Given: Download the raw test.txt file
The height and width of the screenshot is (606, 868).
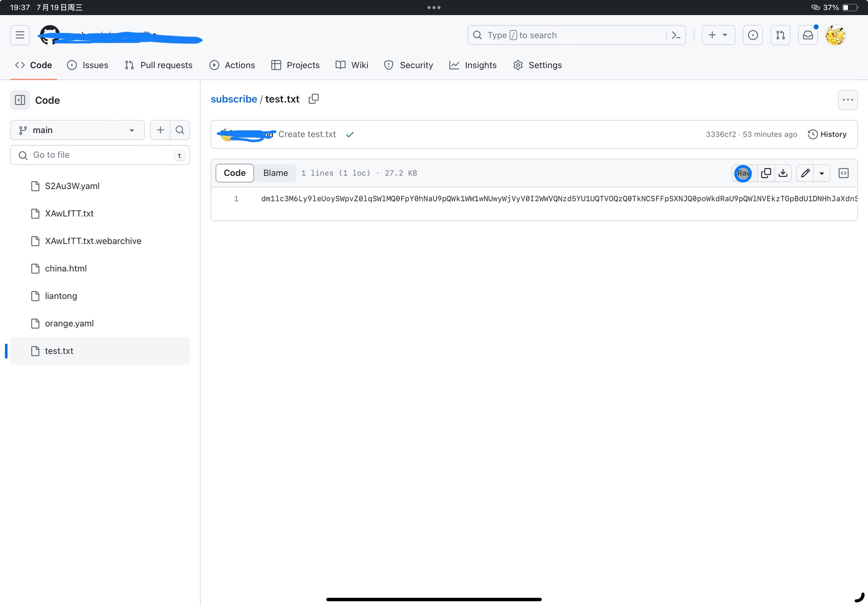Looking at the screenshot, I should pyautogui.click(x=783, y=173).
